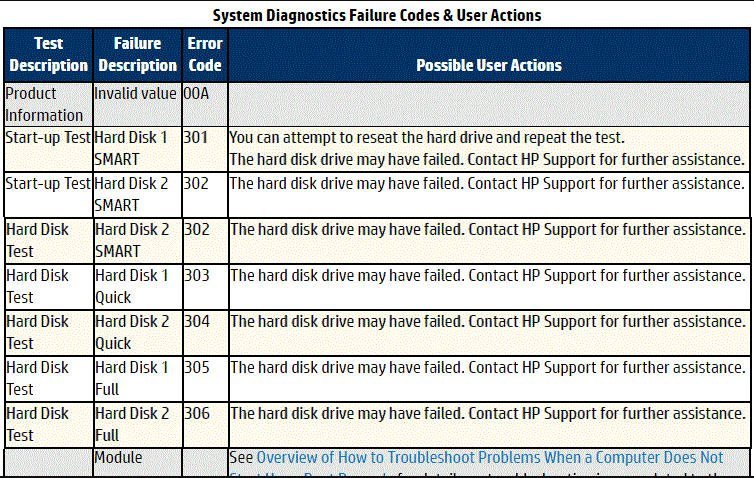Click error code "303"
The image size is (754, 478).
[x=196, y=275]
